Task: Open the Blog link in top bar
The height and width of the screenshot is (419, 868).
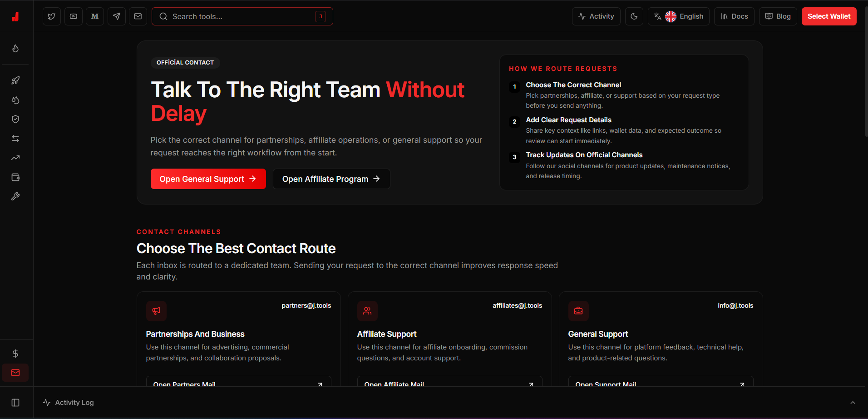Action: (778, 16)
